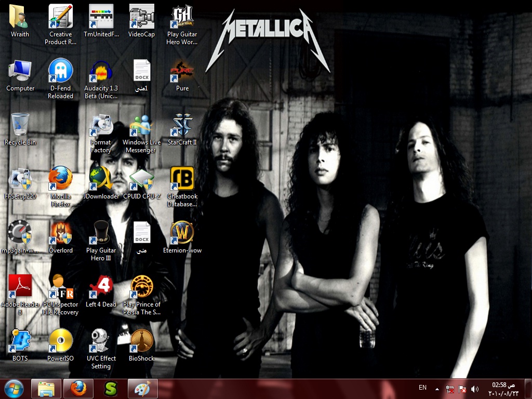532x399 pixels.
Task: Open D-Fend Reloaded shortcut
Action: pyautogui.click(x=60, y=72)
